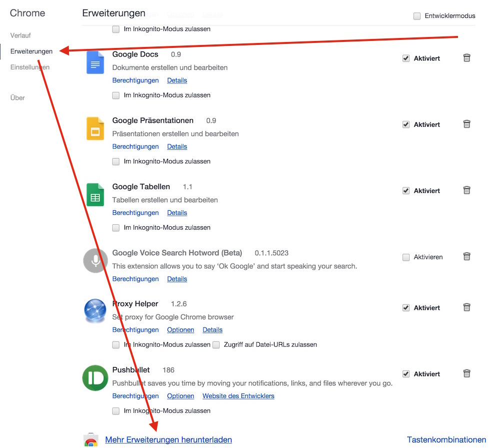Image resolution: width=500 pixels, height=448 pixels.
Task: Toggle Aktiviert for Google Tabellen
Action: tap(406, 191)
